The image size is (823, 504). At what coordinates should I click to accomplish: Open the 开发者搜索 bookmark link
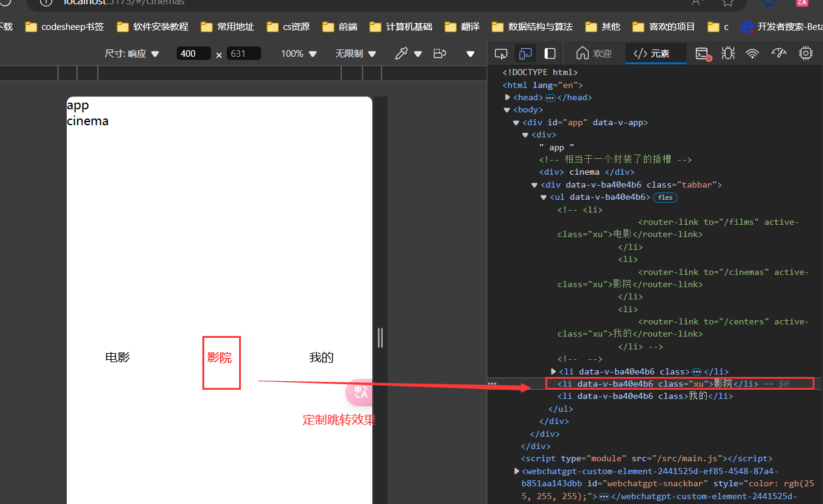pos(781,27)
